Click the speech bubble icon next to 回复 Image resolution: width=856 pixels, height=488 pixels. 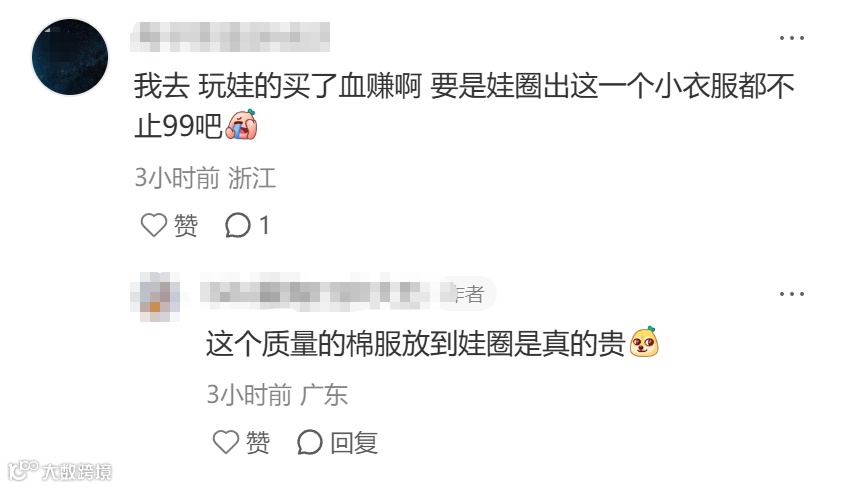click(x=310, y=442)
